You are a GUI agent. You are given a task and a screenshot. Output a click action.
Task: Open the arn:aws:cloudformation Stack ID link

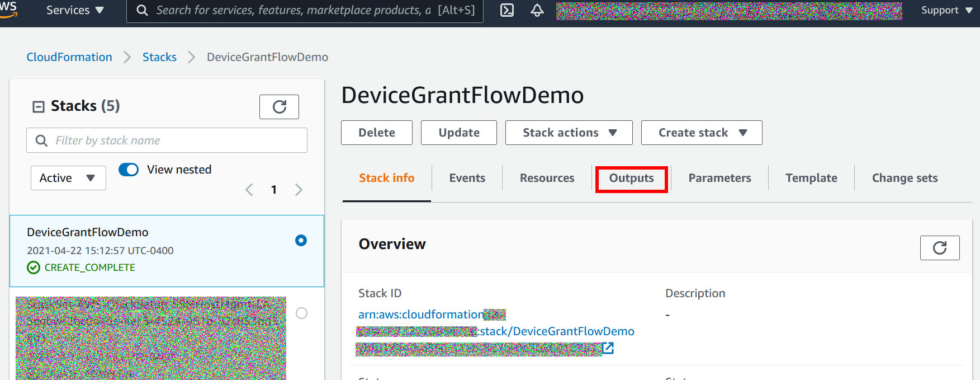coord(421,315)
